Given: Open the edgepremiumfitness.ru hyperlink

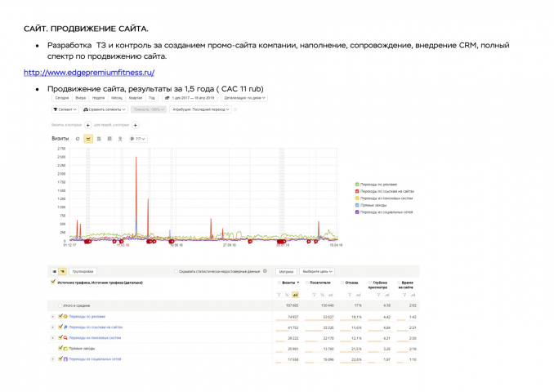Looking at the screenshot, I should point(89,73).
